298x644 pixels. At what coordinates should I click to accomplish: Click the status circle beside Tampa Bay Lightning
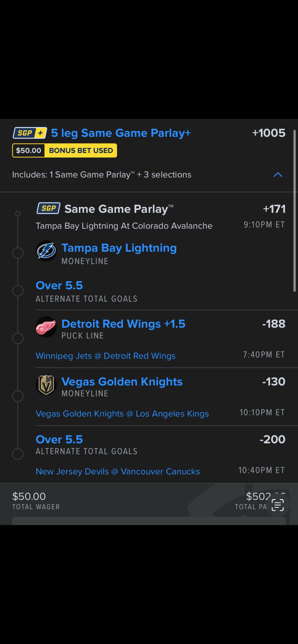[x=18, y=253]
